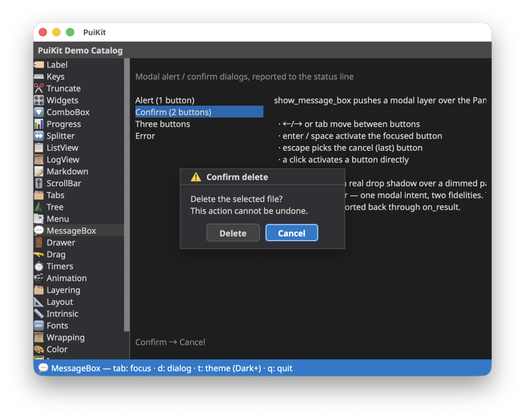Click the abc icon beside Fonts
Image resolution: width=525 pixels, height=420 pixels.
click(39, 326)
